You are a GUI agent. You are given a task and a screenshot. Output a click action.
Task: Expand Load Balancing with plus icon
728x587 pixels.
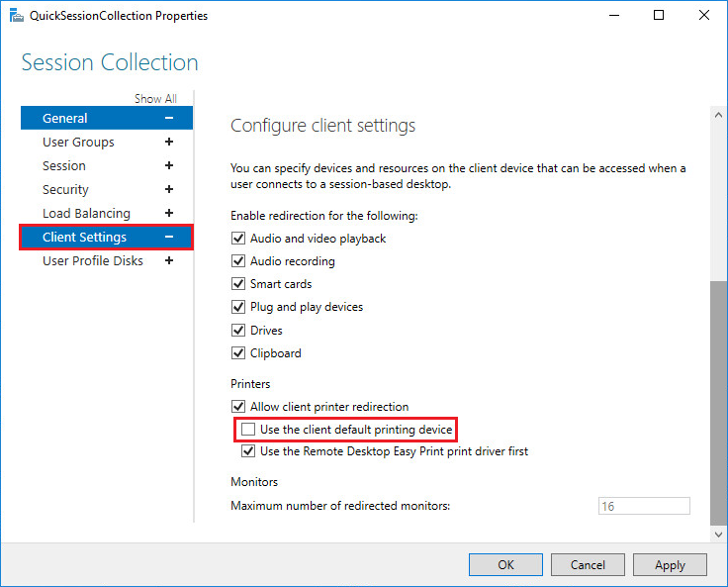pos(169,214)
